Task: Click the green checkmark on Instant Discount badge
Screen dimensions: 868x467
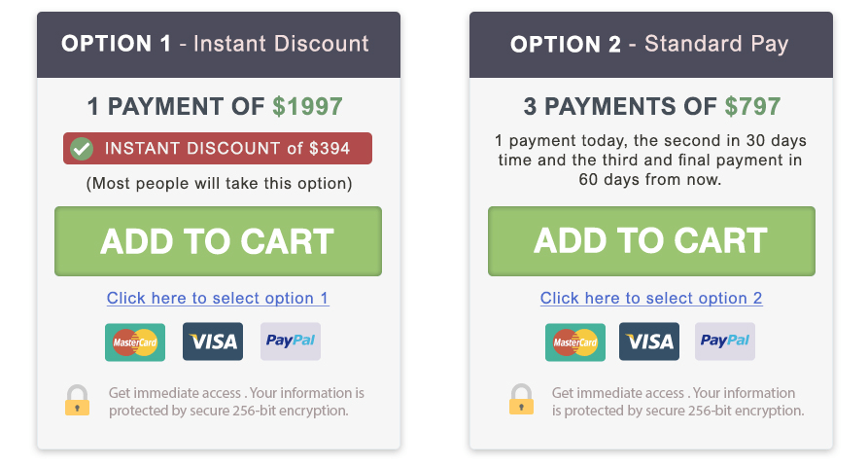Action: click(x=83, y=149)
